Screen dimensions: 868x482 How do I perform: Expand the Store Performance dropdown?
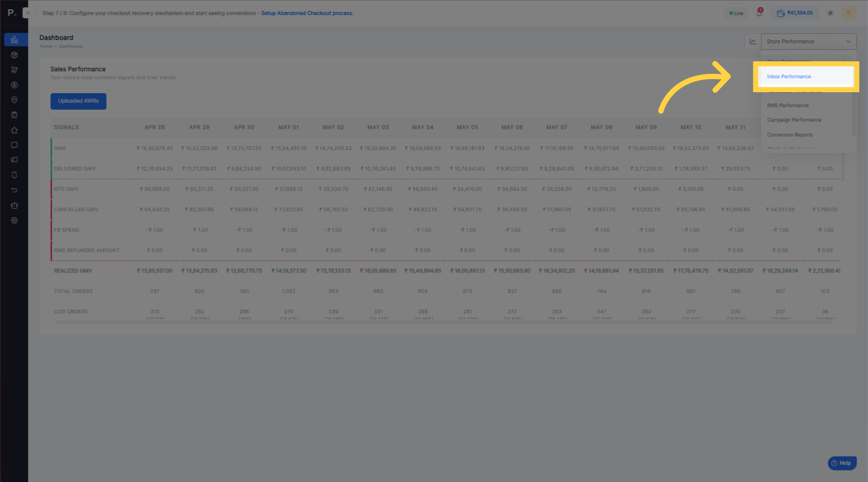pyautogui.click(x=809, y=41)
